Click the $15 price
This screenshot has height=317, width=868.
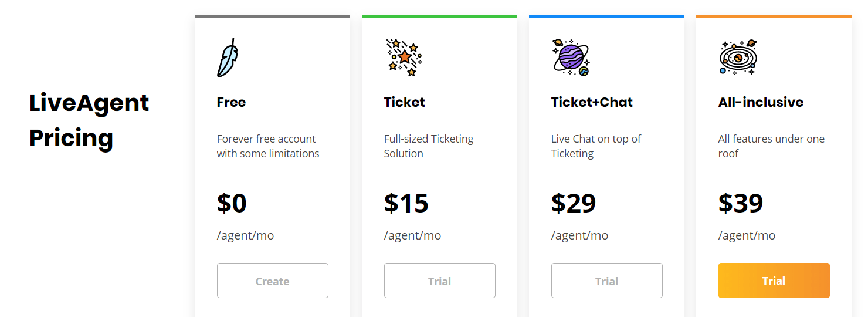pos(406,203)
